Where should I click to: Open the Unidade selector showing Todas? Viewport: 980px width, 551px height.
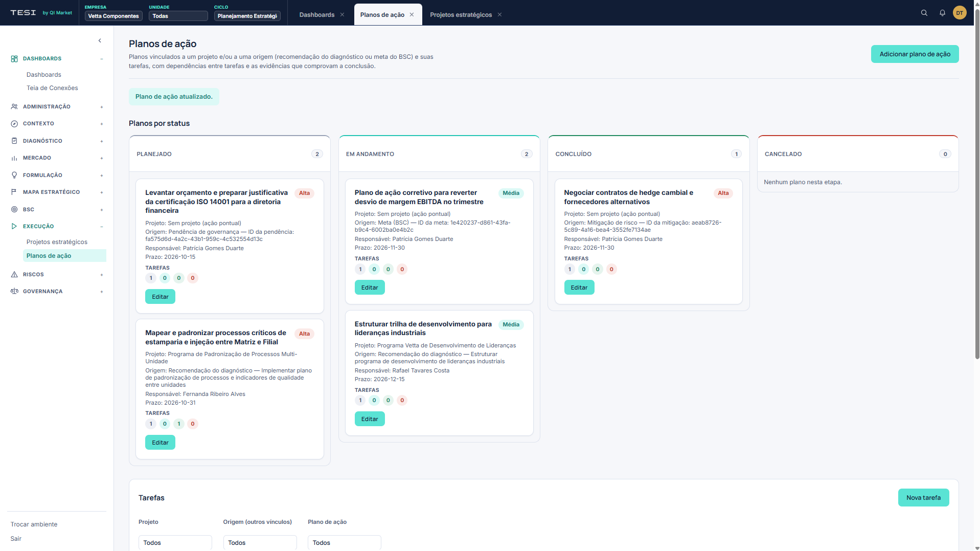point(178,16)
